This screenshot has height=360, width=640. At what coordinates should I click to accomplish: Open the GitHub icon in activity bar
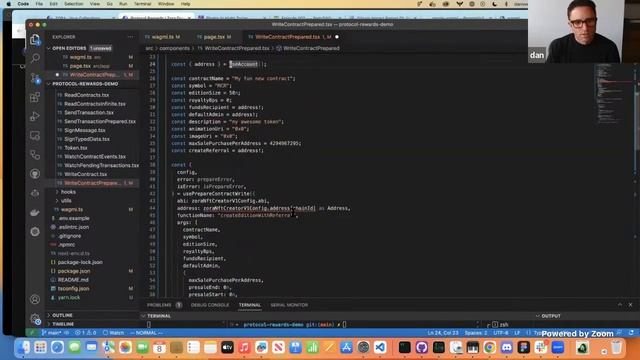click(35, 174)
